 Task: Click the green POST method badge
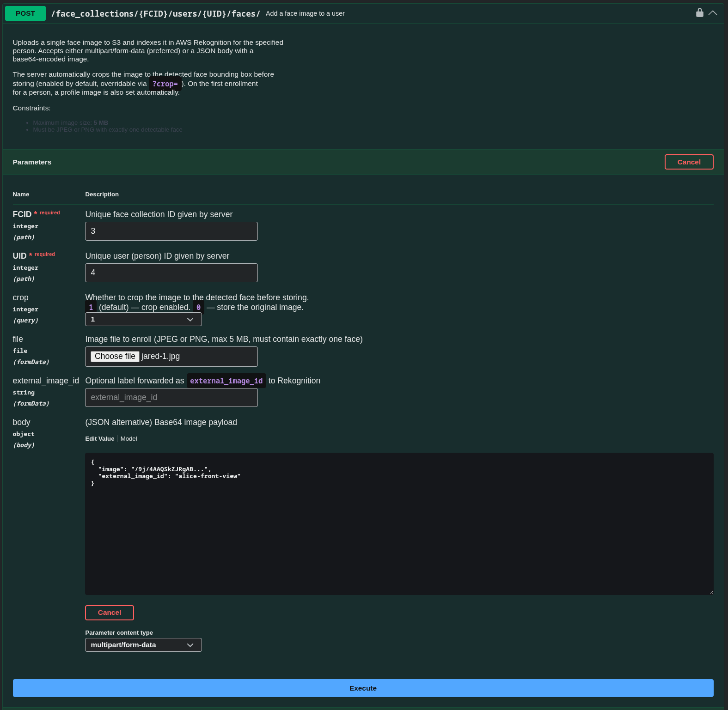point(25,13)
